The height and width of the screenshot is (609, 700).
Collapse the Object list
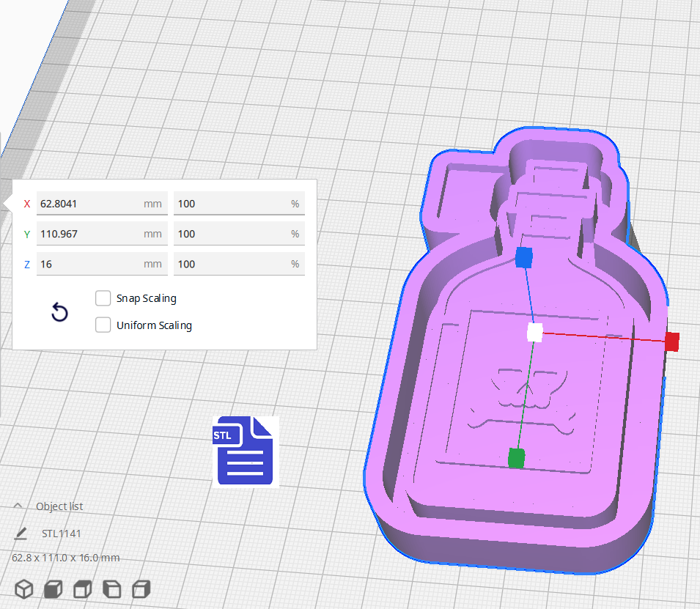18,504
